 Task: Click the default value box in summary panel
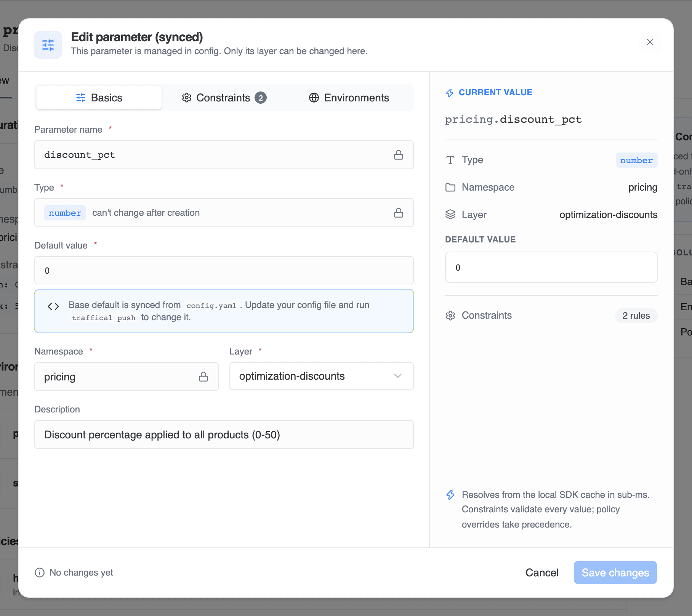(x=551, y=267)
